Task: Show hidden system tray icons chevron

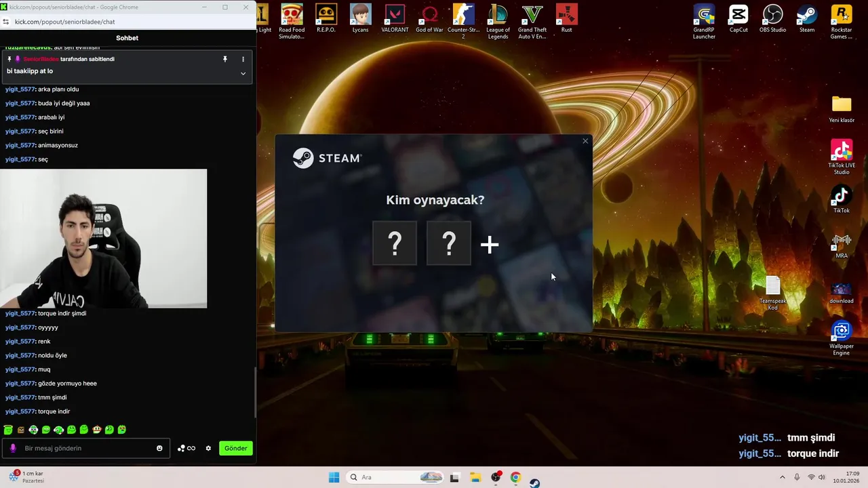Action: point(782,477)
